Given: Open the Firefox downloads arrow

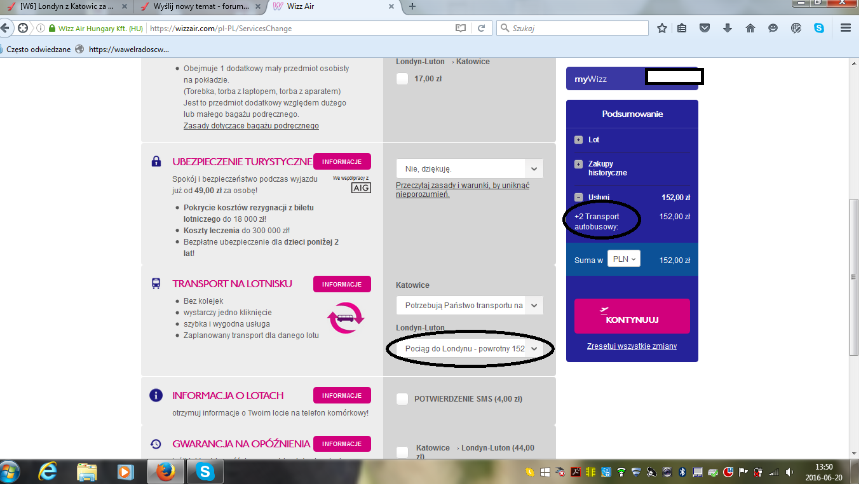Looking at the screenshot, I should click(x=728, y=28).
